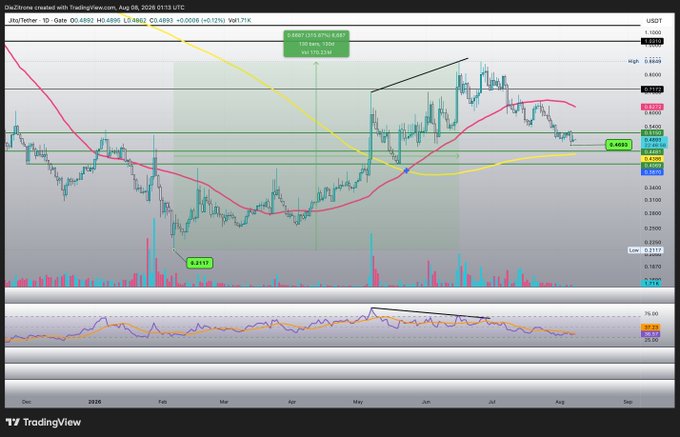Click the 75.00 RSI level label

tap(651, 313)
